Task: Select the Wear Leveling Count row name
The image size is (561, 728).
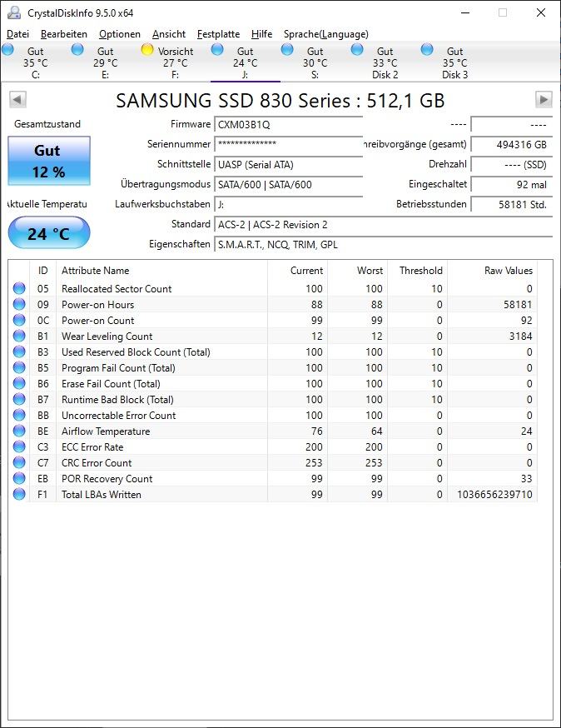Action: 107,337
